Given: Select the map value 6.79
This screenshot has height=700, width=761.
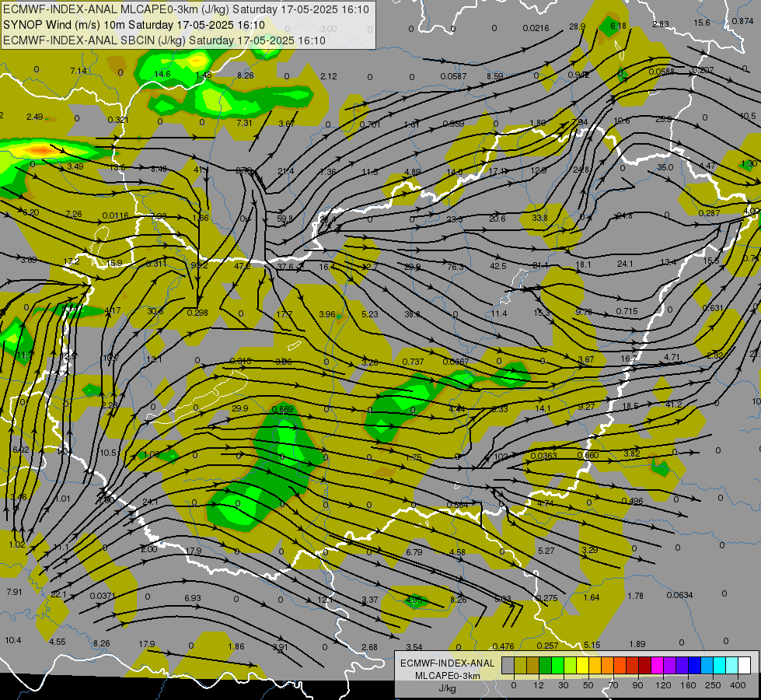Looking at the screenshot, I should click(414, 552).
